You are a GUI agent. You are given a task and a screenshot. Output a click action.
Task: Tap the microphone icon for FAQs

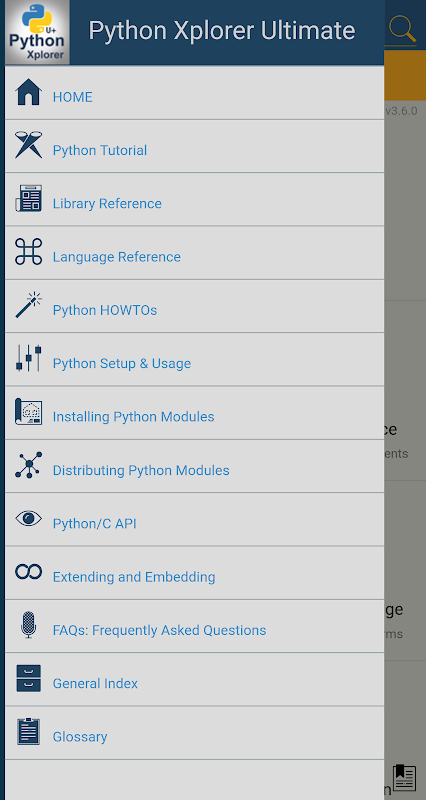29,625
